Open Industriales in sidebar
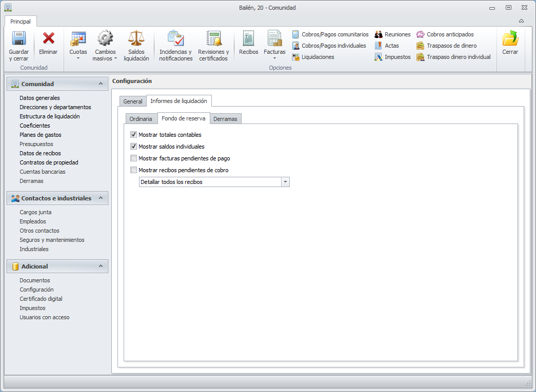 pyautogui.click(x=34, y=249)
